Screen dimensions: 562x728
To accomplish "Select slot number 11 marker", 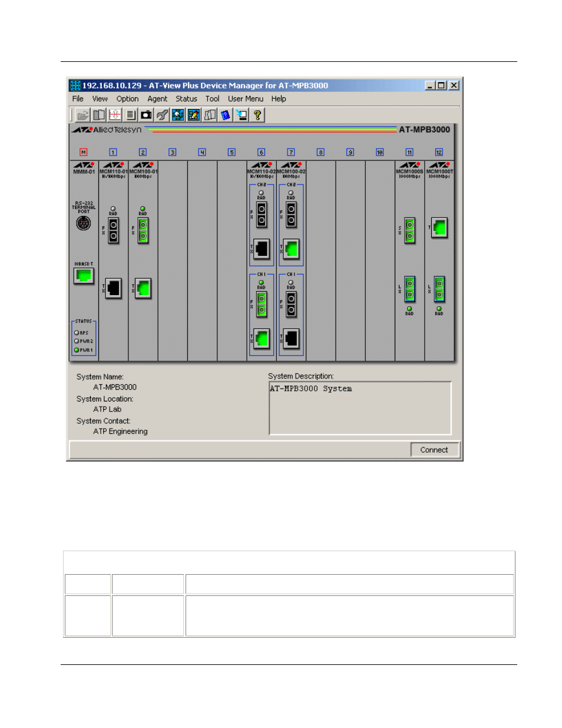I will tap(409, 152).
